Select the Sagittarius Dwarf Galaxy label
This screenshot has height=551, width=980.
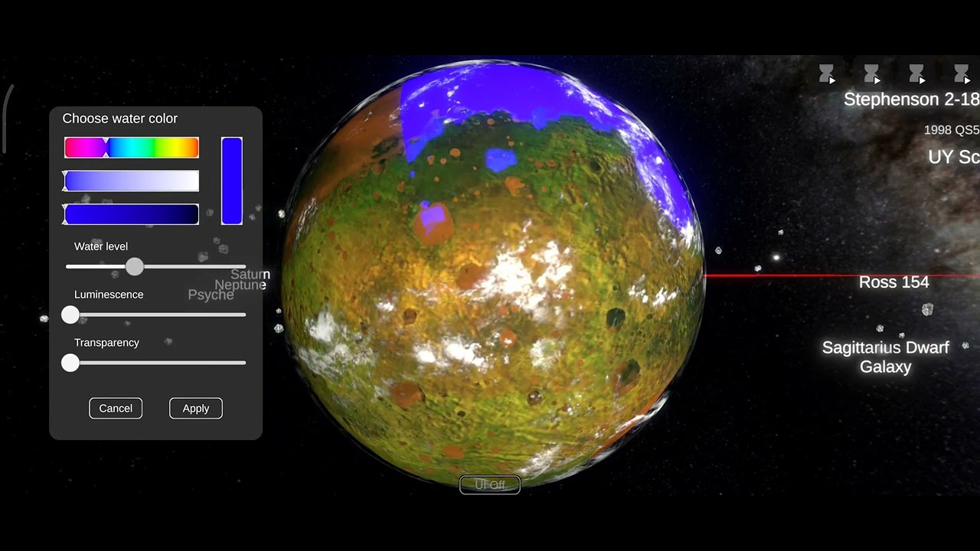[885, 357]
